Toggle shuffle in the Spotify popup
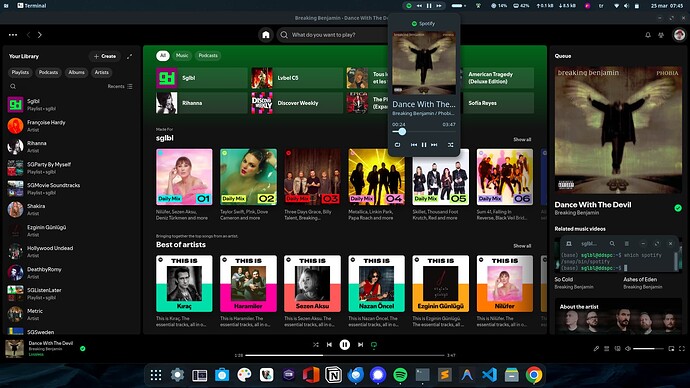 [451, 145]
